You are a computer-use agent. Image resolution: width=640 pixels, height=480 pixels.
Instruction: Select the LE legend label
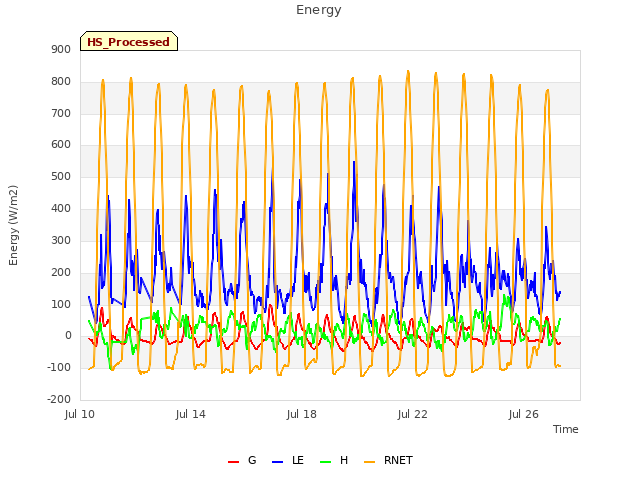point(298,460)
